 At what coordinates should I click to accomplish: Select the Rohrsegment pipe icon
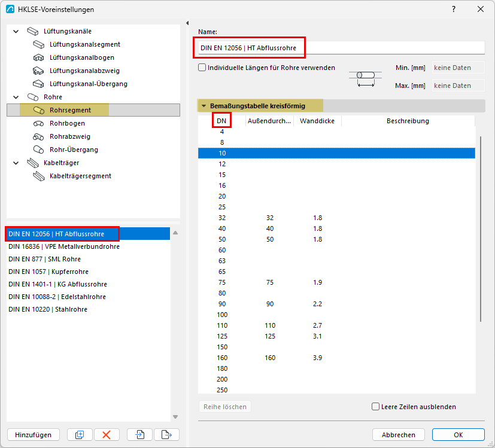click(x=39, y=110)
